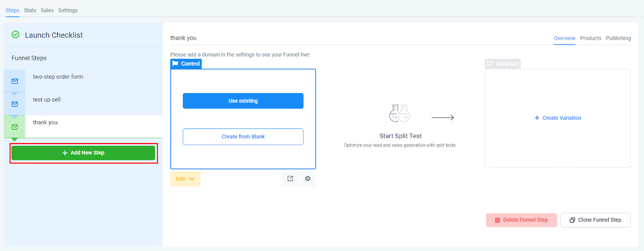Screen dimensions: 644x251
Task: Click the Launch Checklist checkmark icon
Action: 15,35
